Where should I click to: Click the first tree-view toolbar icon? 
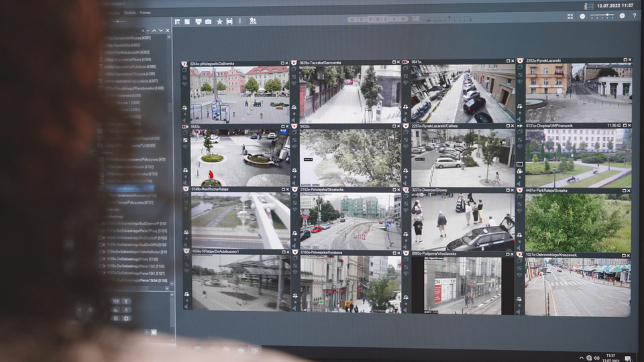[178, 21]
